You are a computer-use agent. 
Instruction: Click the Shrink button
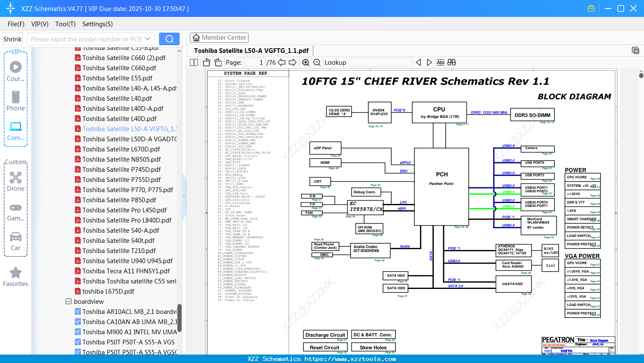(x=13, y=39)
